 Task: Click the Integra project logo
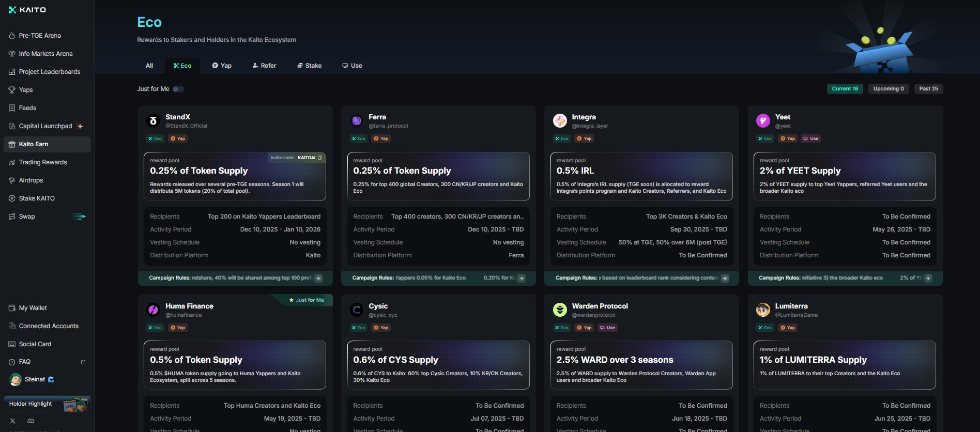click(560, 121)
